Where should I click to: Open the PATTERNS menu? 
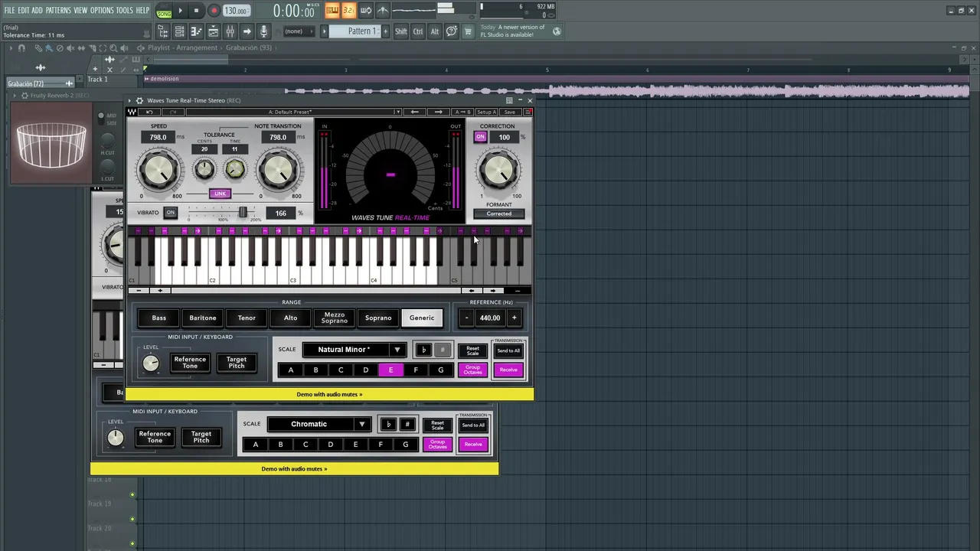point(58,10)
